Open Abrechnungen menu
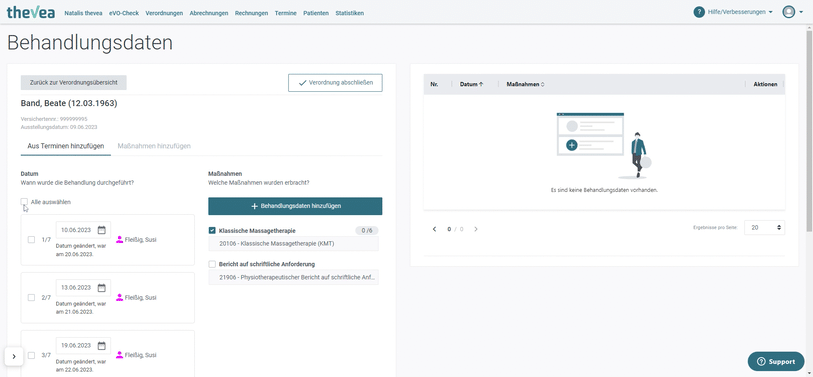The image size is (813, 377). pos(209,13)
